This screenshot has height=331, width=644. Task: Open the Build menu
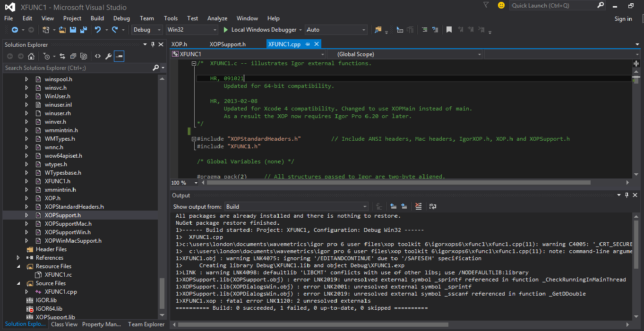pyautogui.click(x=97, y=18)
